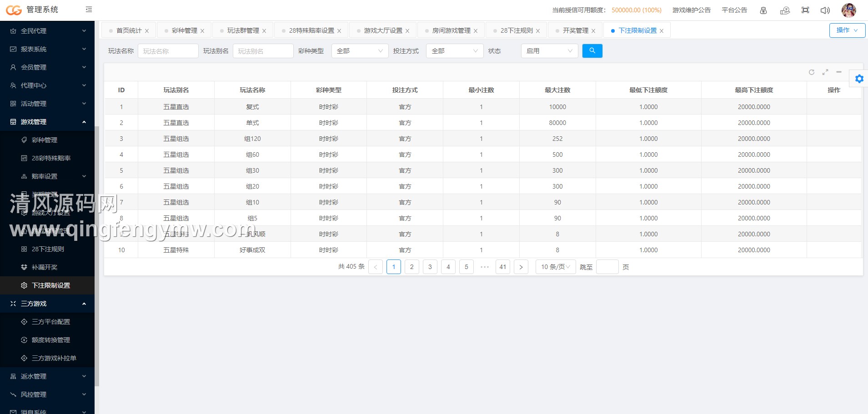
Task: Switch to the 开奖管理 tab
Action: [x=575, y=30]
